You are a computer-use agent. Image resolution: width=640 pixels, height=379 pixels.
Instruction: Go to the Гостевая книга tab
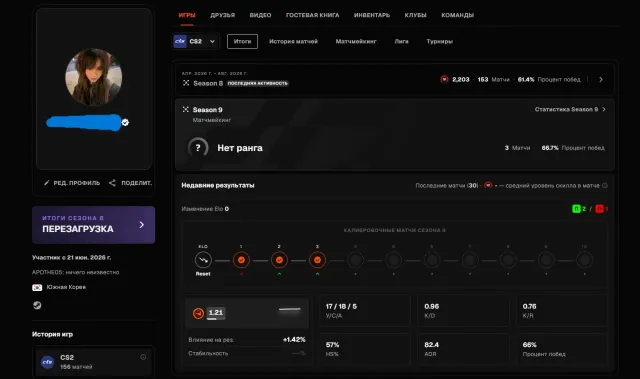click(x=312, y=15)
